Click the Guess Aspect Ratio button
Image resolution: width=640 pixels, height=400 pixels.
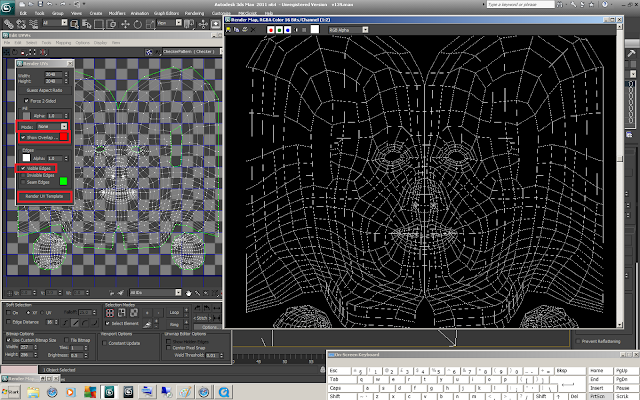(x=44, y=90)
